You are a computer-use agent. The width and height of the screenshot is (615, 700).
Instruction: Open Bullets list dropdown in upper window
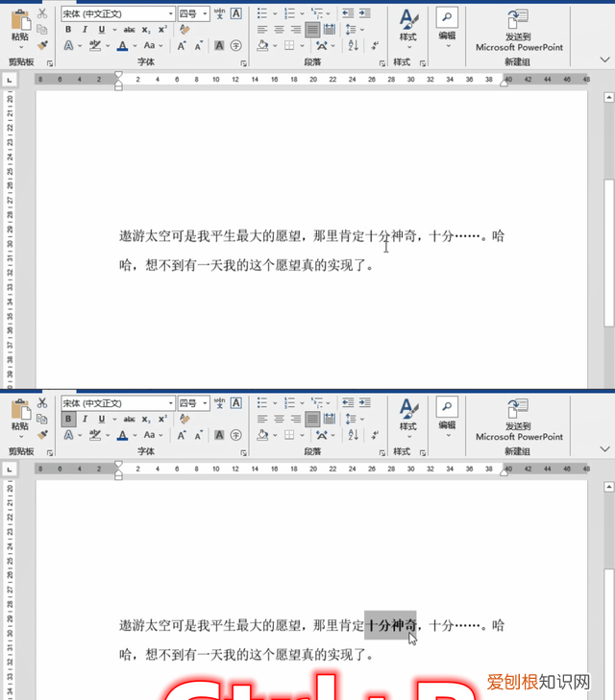click(275, 13)
